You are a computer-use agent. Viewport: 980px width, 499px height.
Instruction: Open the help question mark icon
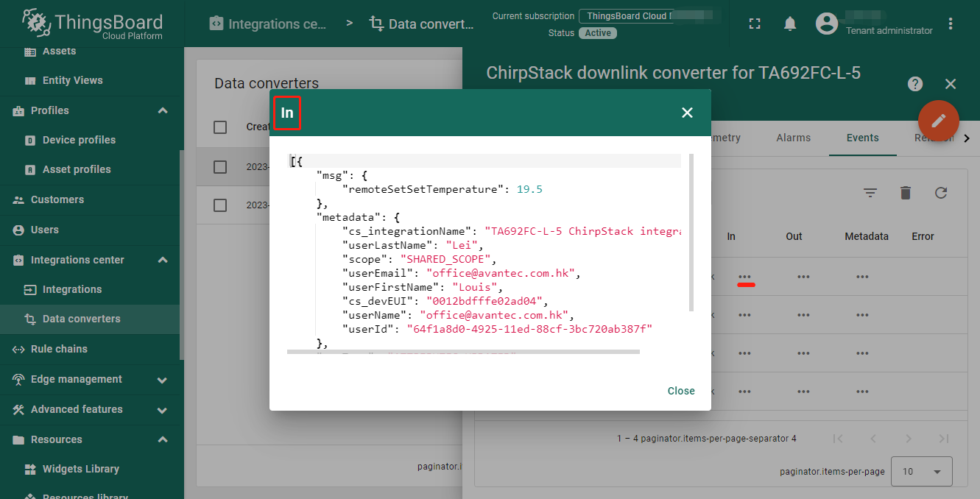pos(915,84)
